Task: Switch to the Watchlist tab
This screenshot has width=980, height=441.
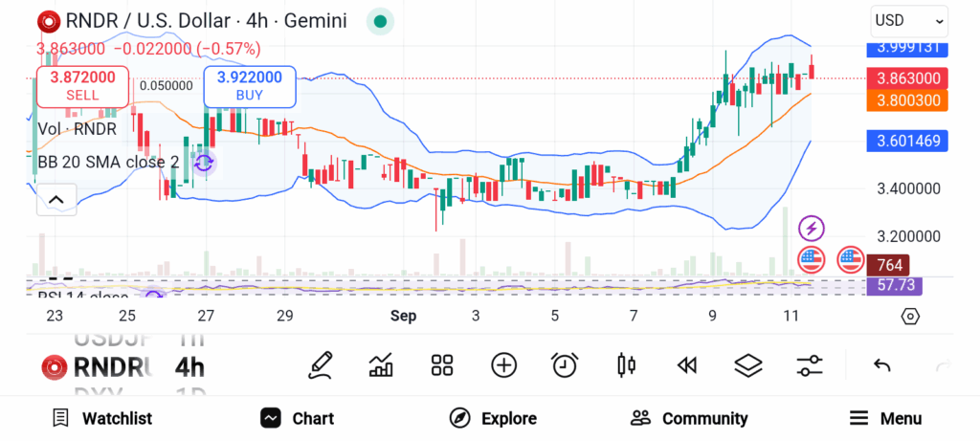Action: point(102,418)
